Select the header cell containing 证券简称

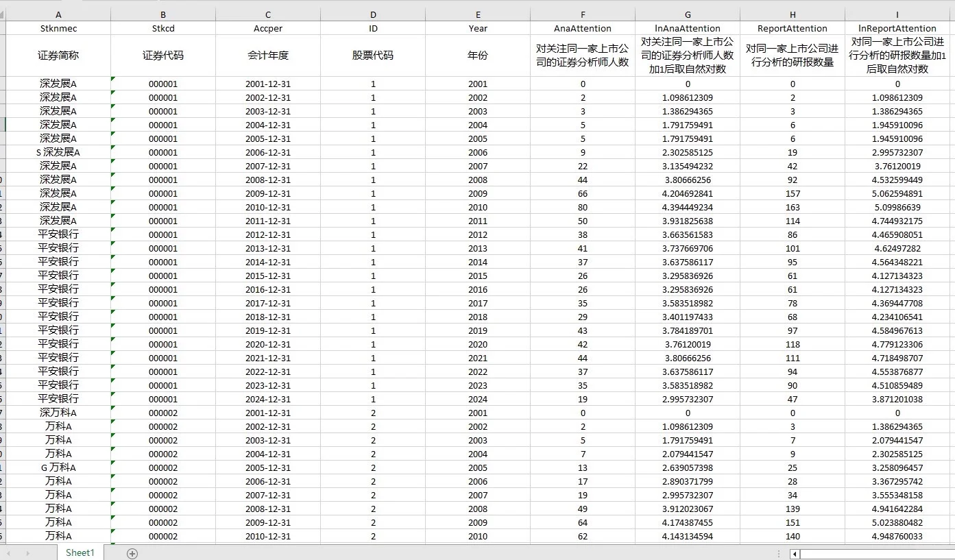[58, 55]
